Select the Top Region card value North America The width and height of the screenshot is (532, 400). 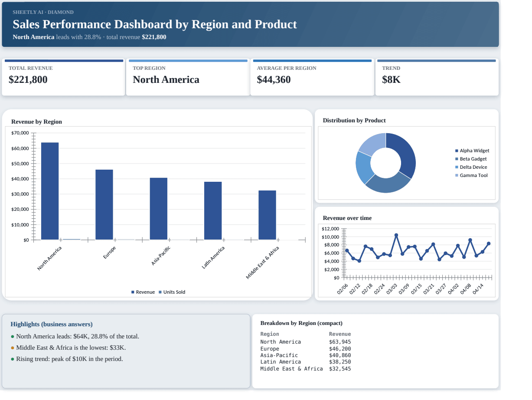[x=166, y=80]
